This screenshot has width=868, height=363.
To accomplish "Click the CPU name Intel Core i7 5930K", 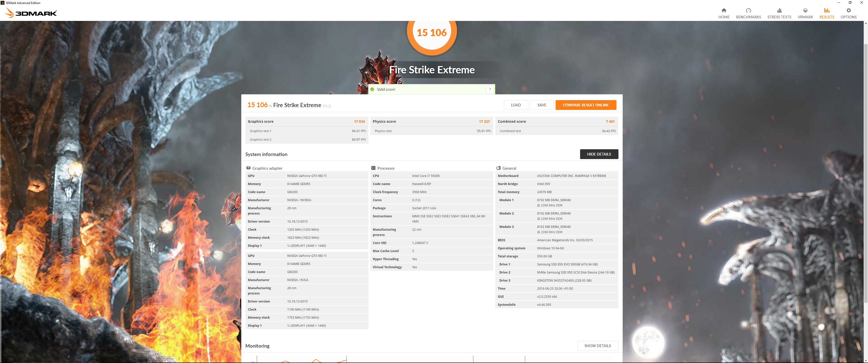I will (426, 176).
